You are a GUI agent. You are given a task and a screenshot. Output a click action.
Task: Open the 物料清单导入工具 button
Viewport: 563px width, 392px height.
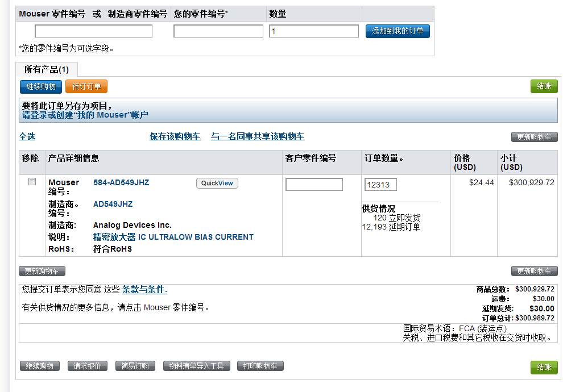point(196,366)
